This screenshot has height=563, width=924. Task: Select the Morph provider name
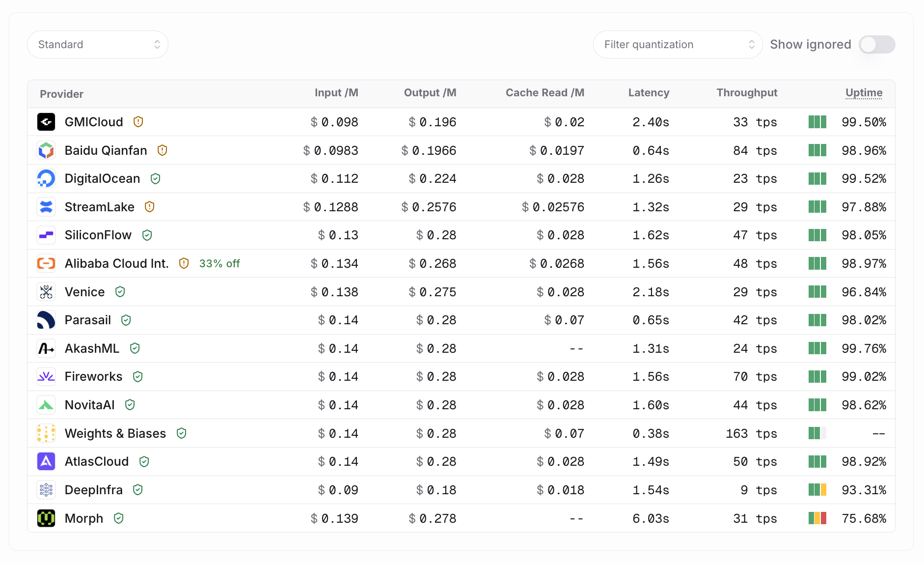click(x=84, y=518)
